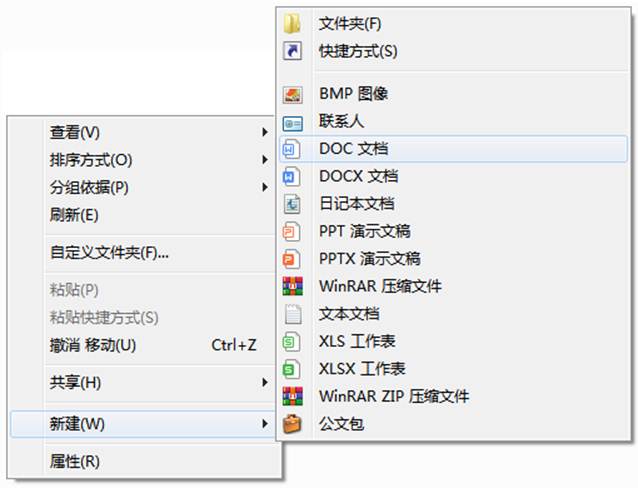Click the blank page icon for 文本文档
The image size is (638, 488).
pos(293,314)
